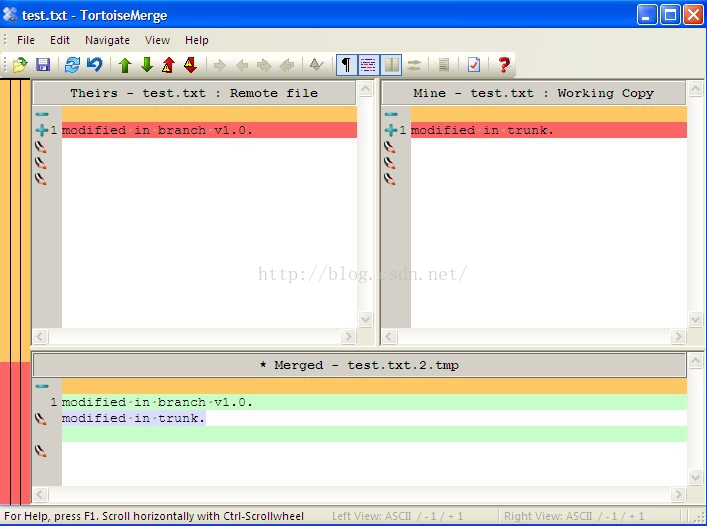This screenshot has width=707, height=526.
Task: Click the Theirs pane vertical scrollbar up arrow
Action: pos(365,88)
